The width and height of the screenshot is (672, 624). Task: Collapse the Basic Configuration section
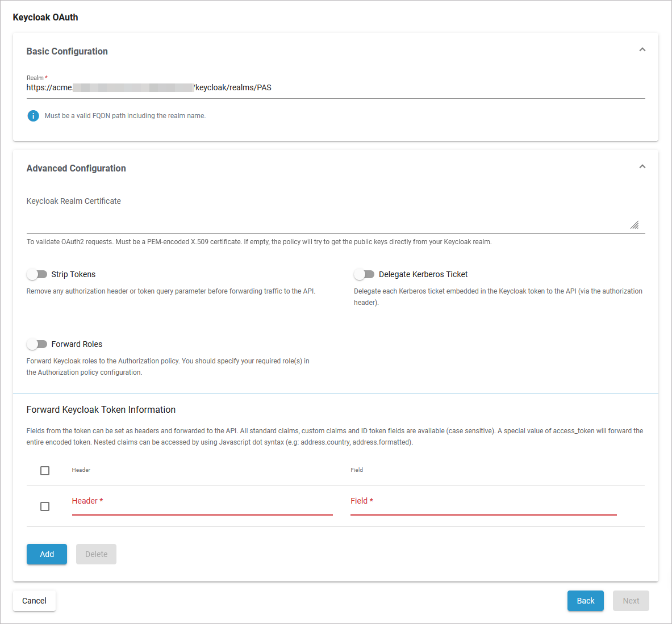(x=642, y=49)
